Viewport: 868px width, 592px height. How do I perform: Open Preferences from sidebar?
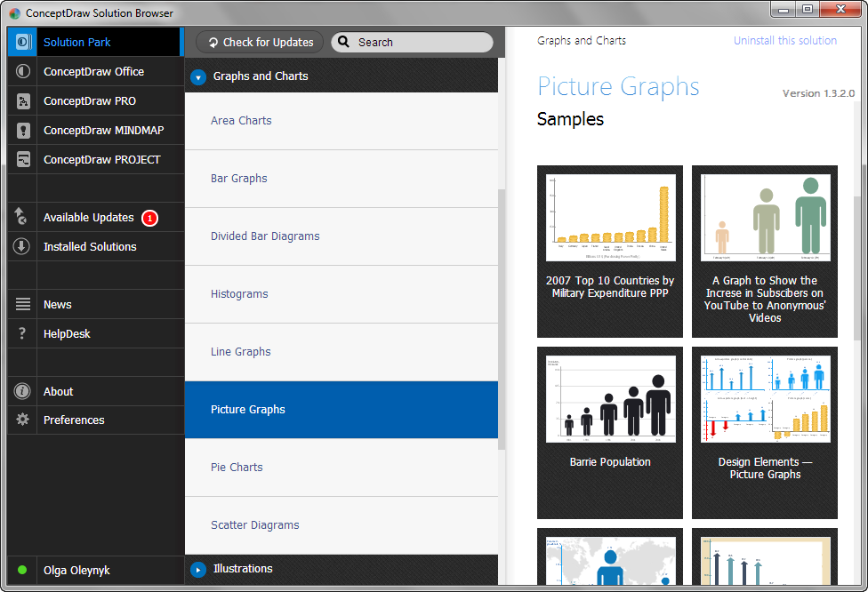96,420
